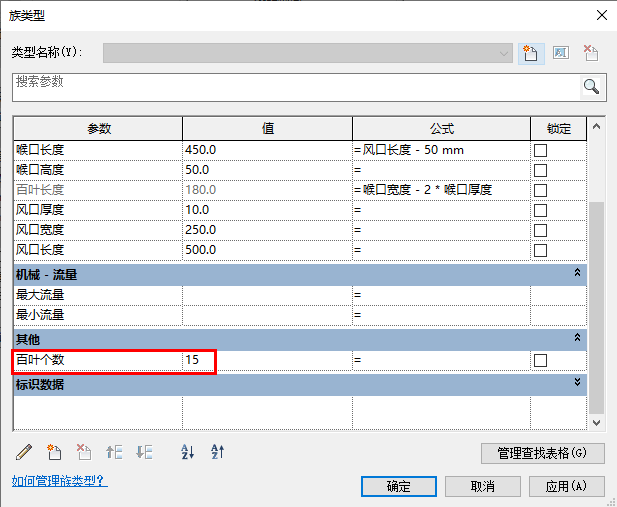Collapse the 其他 group
Image resolution: width=617 pixels, height=507 pixels.
(x=577, y=337)
